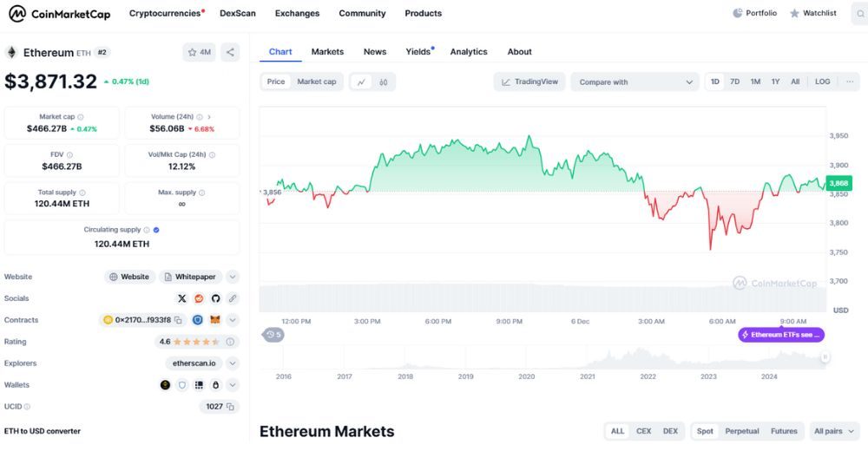Open Ethereum's GitHub social link

(x=215, y=298)
